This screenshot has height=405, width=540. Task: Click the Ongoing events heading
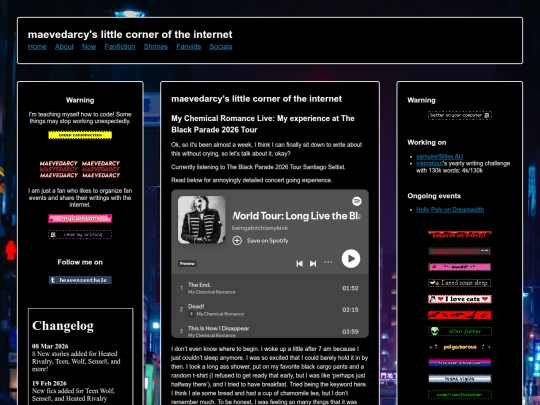pos(434,196)
